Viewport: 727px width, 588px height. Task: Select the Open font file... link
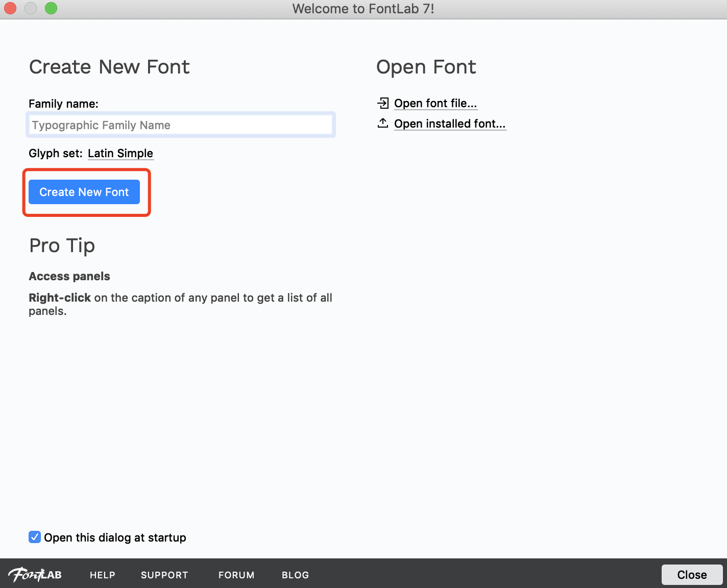pyautogui.click(x=435, y=104)
